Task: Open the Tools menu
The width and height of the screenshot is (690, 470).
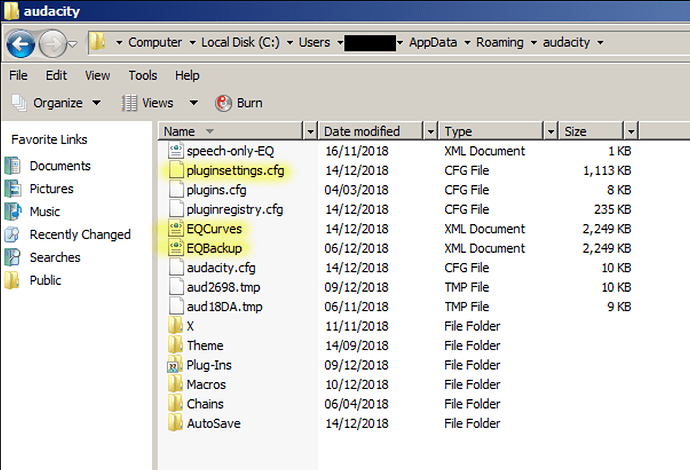Action: (143, 76)
